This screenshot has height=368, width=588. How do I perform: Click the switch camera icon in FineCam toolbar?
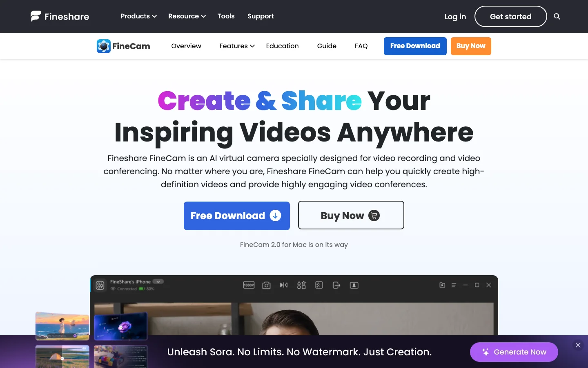tap(267, 285)
